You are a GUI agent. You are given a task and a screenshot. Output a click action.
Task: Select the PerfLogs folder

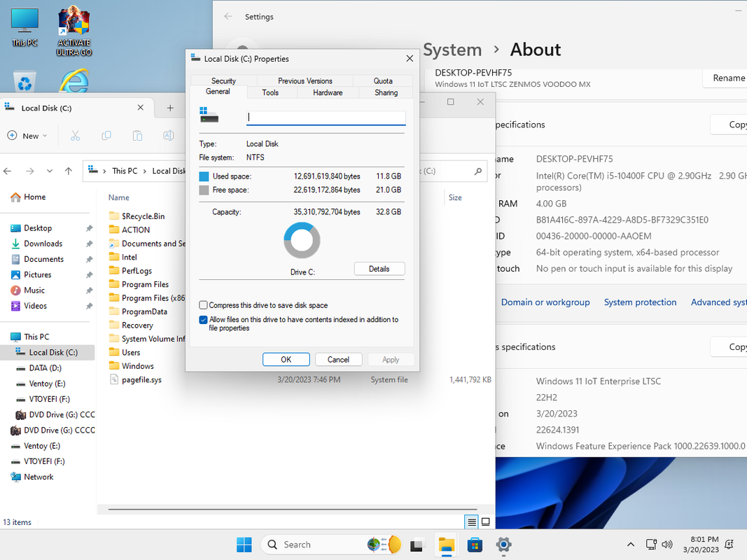(x=137, y=271)
